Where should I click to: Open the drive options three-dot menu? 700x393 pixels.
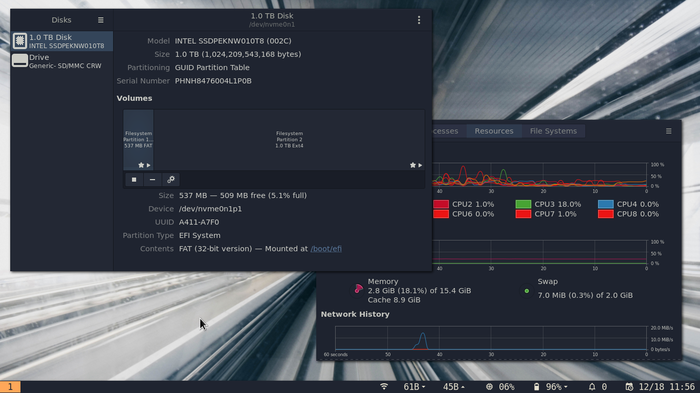pyautogui.click(x=419, y=20)
